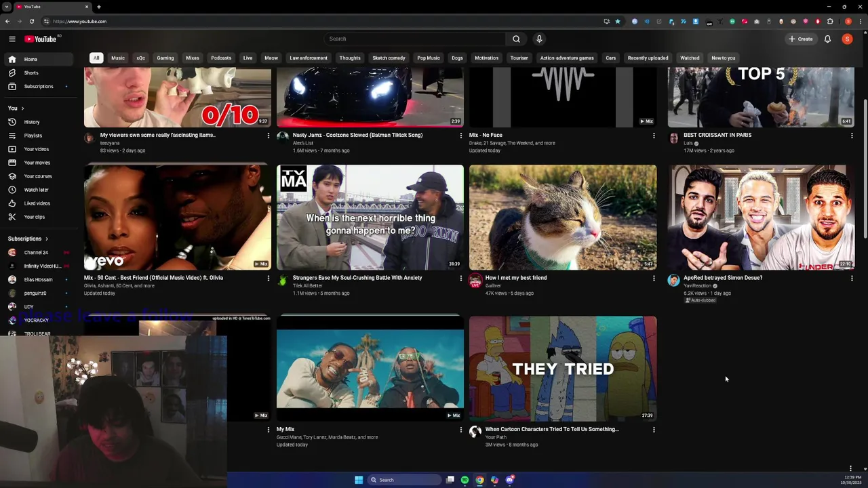Viewport: 868px width, 488px height.
Task: Open the notifications bell
Action: (827, 39)
